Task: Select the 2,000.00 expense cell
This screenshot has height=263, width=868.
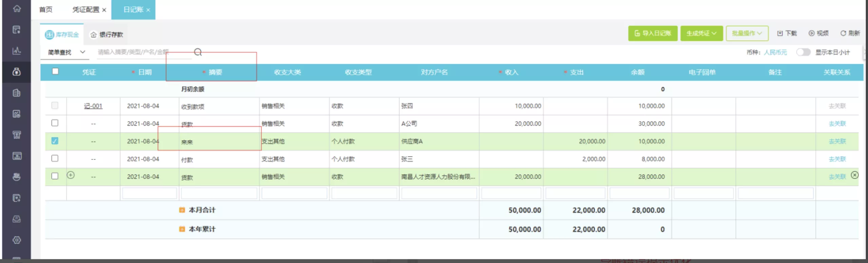Action: (x=575, y=159)
